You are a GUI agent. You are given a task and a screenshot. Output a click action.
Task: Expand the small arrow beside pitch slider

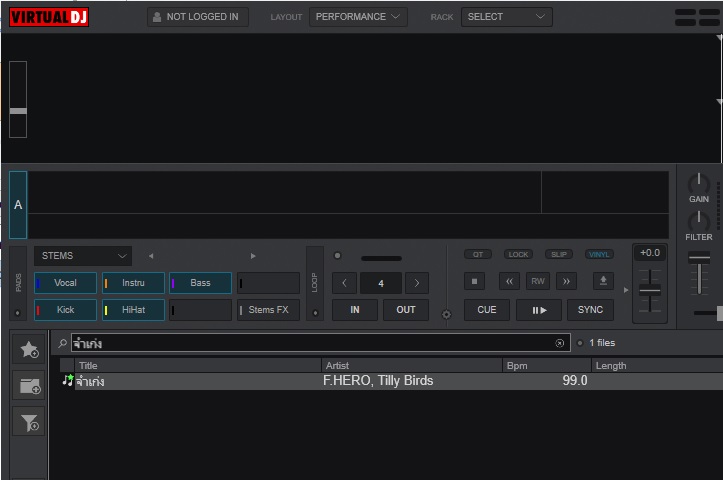tap(626, 290)
